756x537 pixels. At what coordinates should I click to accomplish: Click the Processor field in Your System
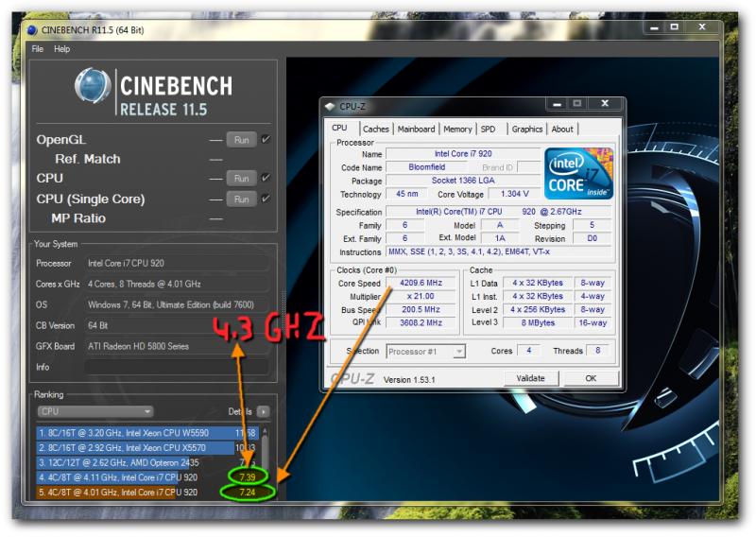[x=177, y=264]
